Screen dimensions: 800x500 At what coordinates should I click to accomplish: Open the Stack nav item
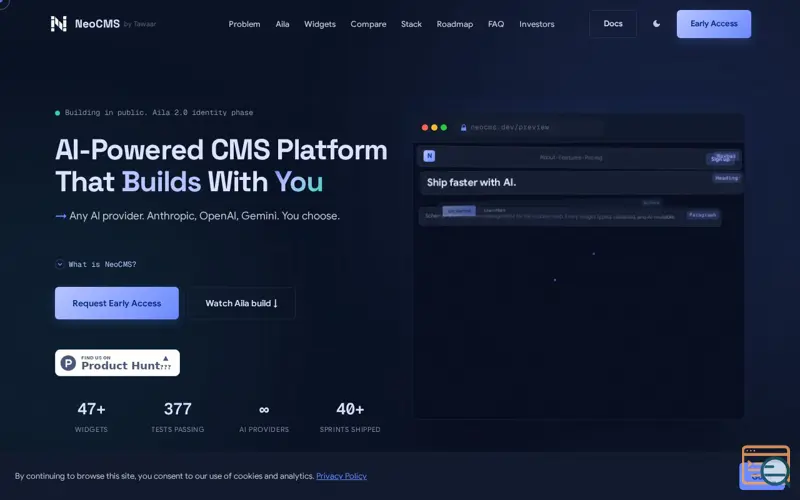pos(411,24)
